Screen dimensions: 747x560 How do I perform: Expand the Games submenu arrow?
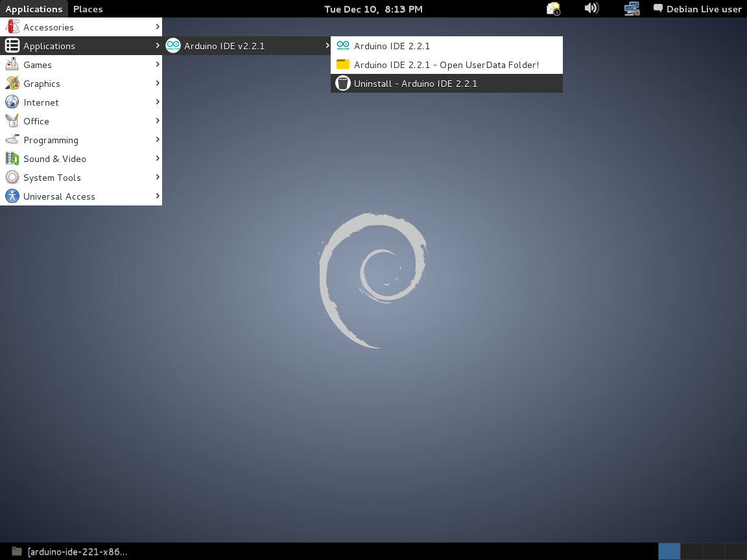coord(158,65)
